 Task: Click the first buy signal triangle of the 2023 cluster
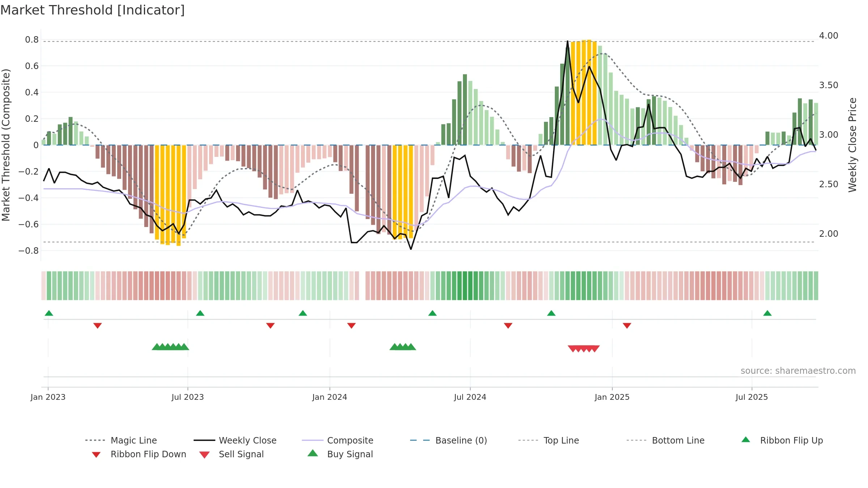(x=157, y=347)
